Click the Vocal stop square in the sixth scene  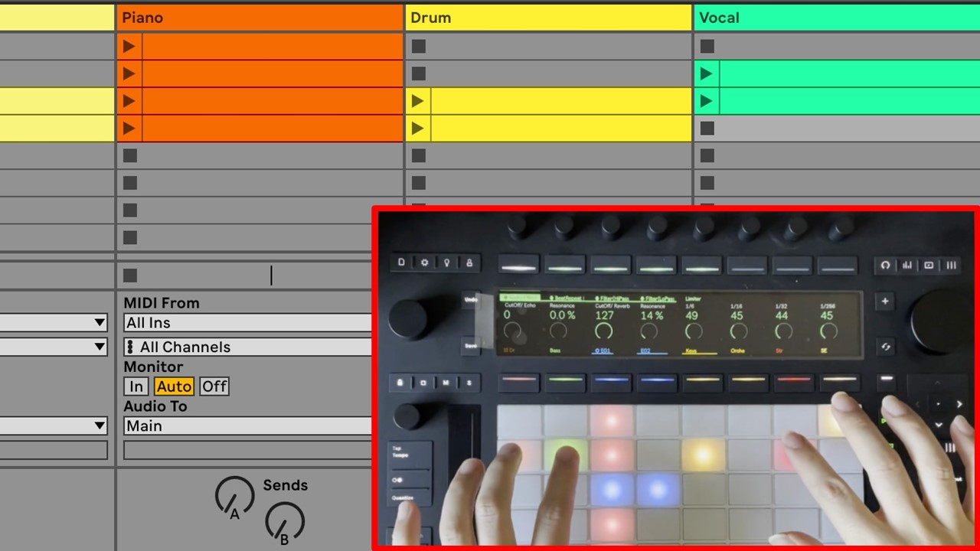pos(707,183)
